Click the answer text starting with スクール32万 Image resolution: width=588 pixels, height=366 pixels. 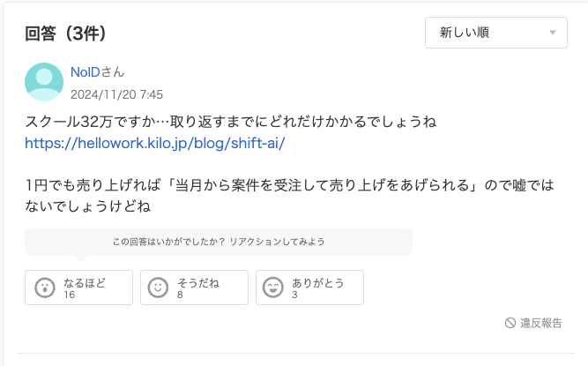coord(229,121)
